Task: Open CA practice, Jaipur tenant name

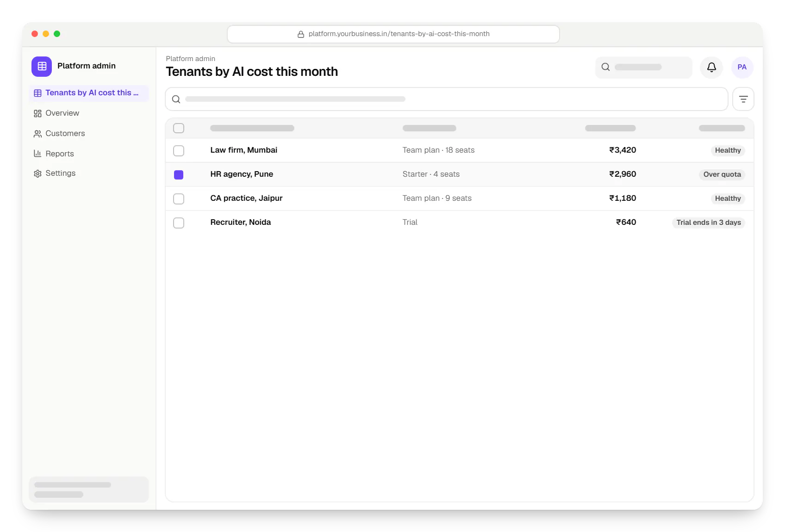Action: 246,198
